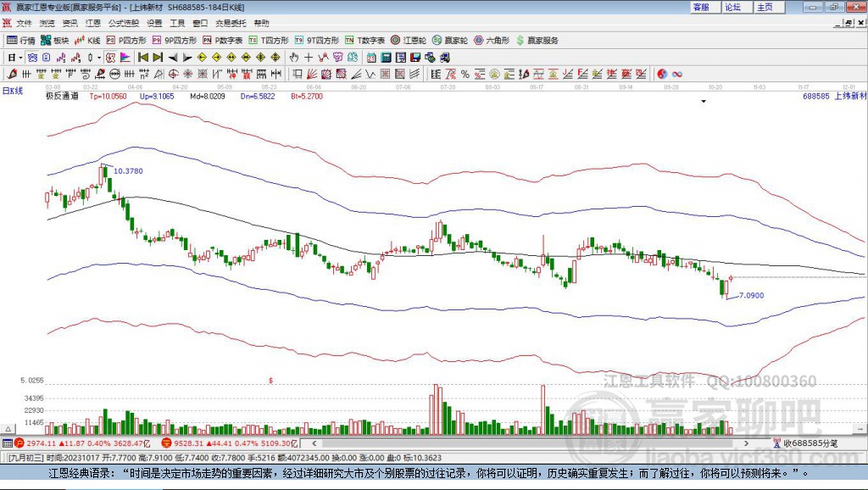Select the Gann fan lines tool
Screen dimensions: 868x490
[312, 74]
